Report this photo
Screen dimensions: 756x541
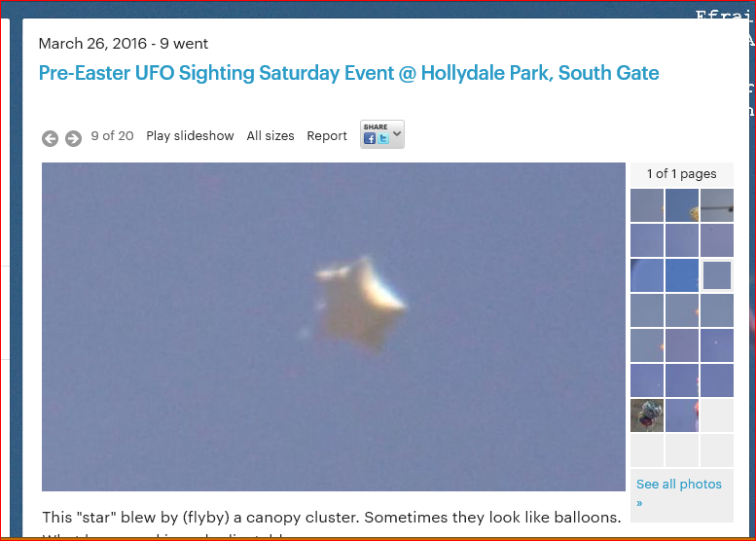coord(327,136)
